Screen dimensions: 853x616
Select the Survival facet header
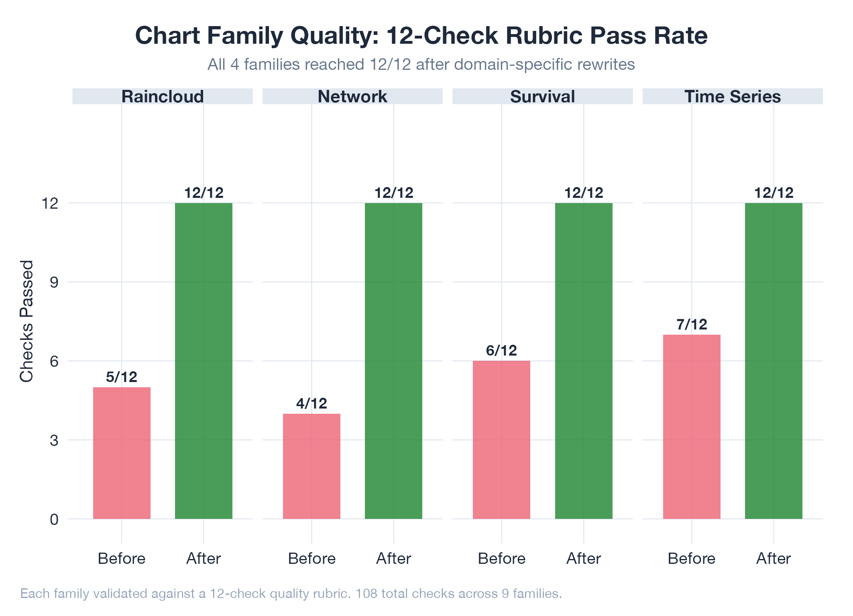pyautogui.click(x=542, y=96)
